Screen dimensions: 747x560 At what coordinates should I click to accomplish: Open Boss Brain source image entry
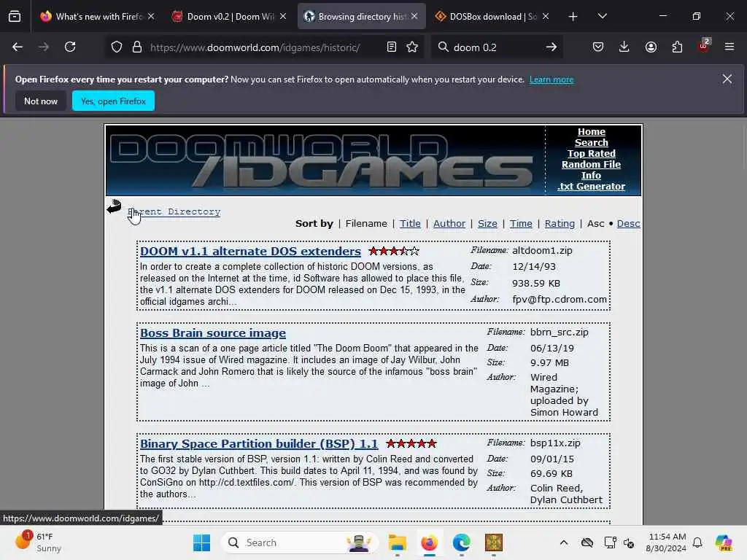213,333
